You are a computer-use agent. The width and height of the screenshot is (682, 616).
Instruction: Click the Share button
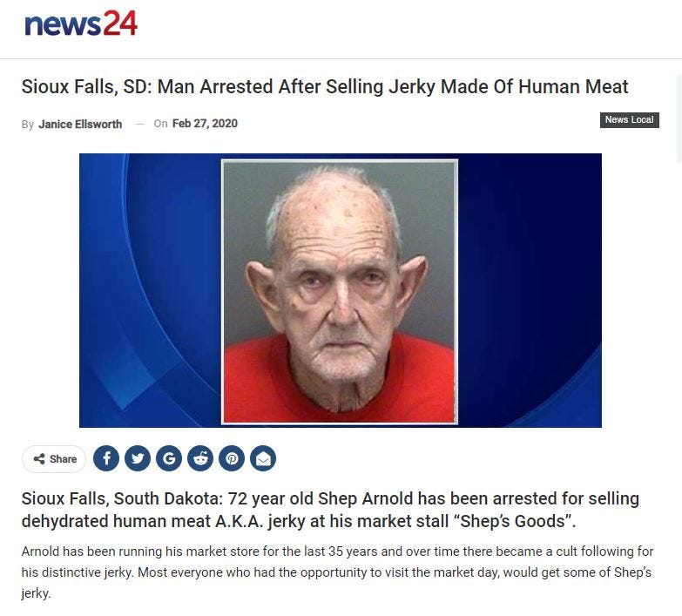tap(54, 459)
